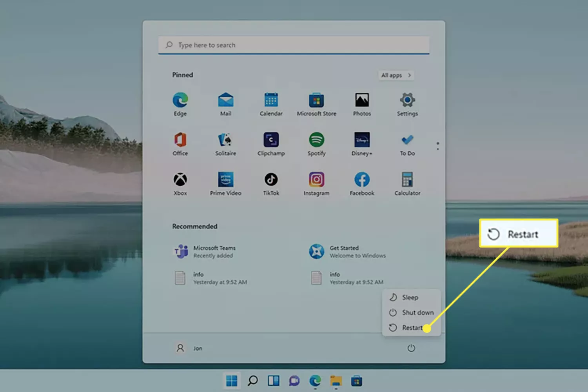Open the Facebook app

pos(362,184)
